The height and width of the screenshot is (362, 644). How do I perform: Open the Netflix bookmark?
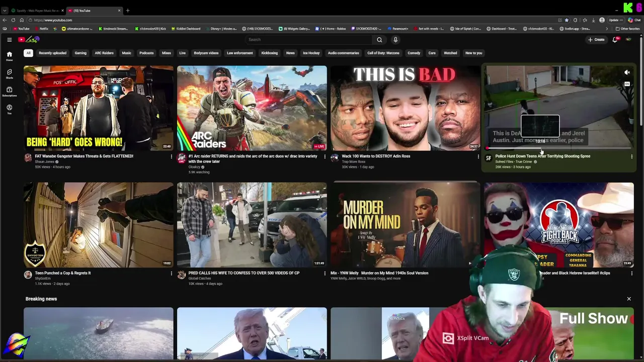pyautogui.click(x=41, y=29)
